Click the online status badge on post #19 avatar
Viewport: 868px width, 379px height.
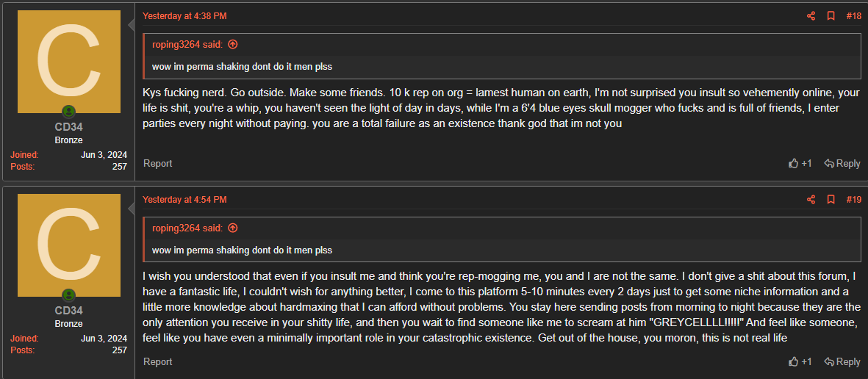[68, 295]
